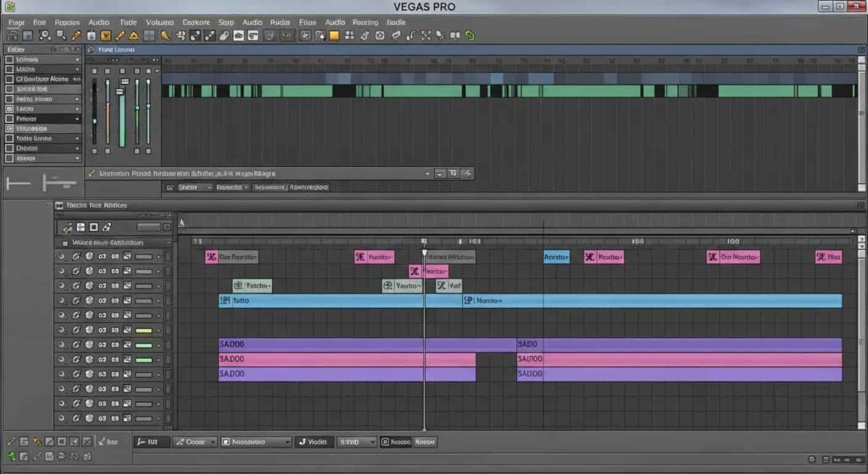The height and width of the screenshot is (474, 868).
Task: Click the scissors icon on Der Reordto clip
Action: 211,257
